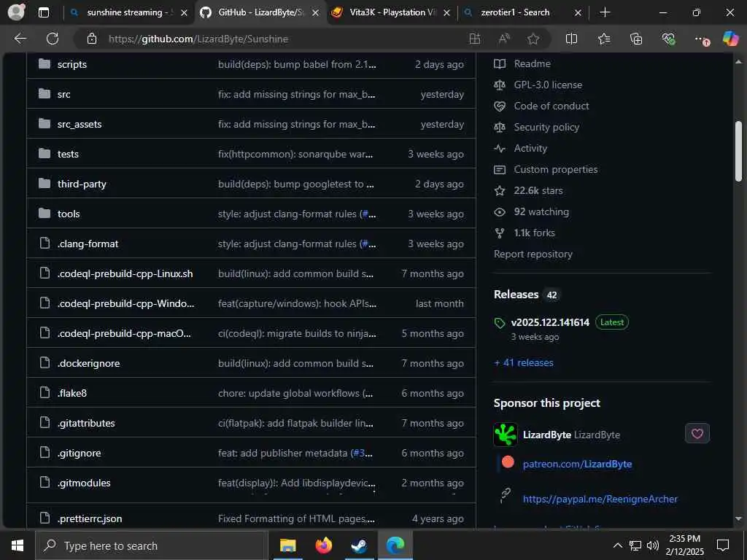Open the .gitattributes file
Screen dimensions: 747x560
point(86,424)
